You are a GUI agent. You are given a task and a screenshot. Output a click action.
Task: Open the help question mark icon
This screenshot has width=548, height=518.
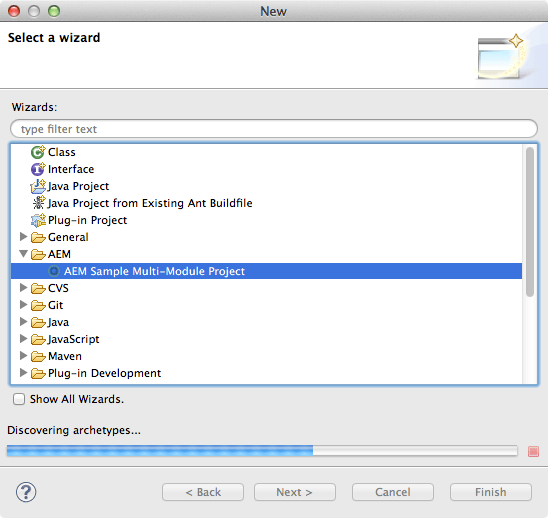[x=26, y=492]
